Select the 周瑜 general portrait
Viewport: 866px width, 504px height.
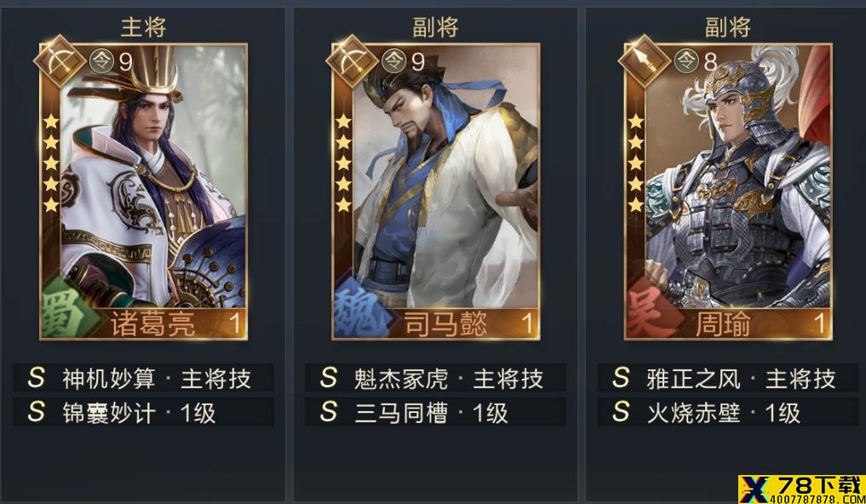pos(728,191)
